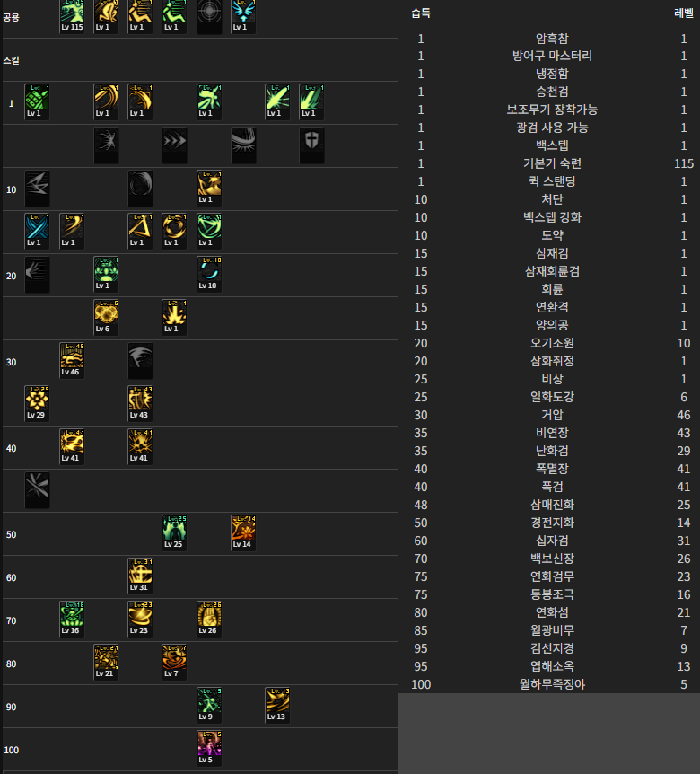
Task: Select the Lv 26 skill icon in row 70
Action: [x=209, y=620]
